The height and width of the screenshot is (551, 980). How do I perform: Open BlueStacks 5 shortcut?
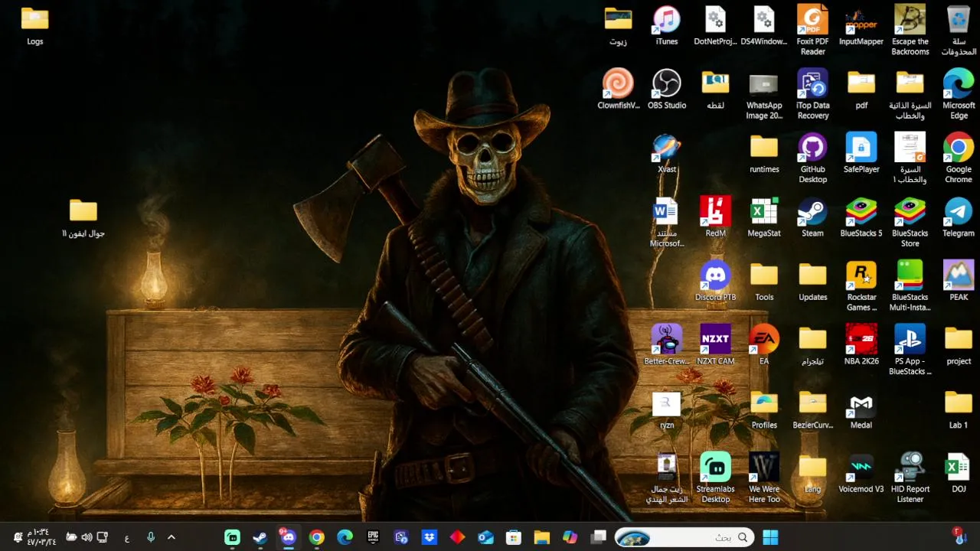(x=861, y=217)
